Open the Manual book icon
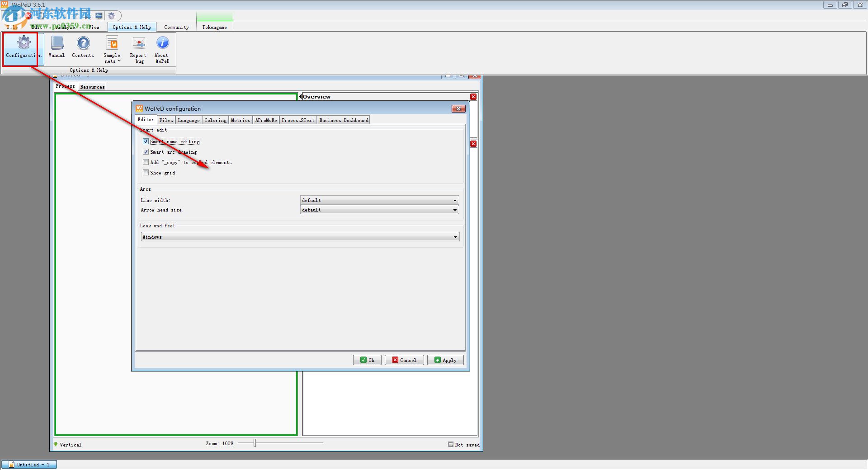Screen dimensions: 868x470 coord(57,47)
